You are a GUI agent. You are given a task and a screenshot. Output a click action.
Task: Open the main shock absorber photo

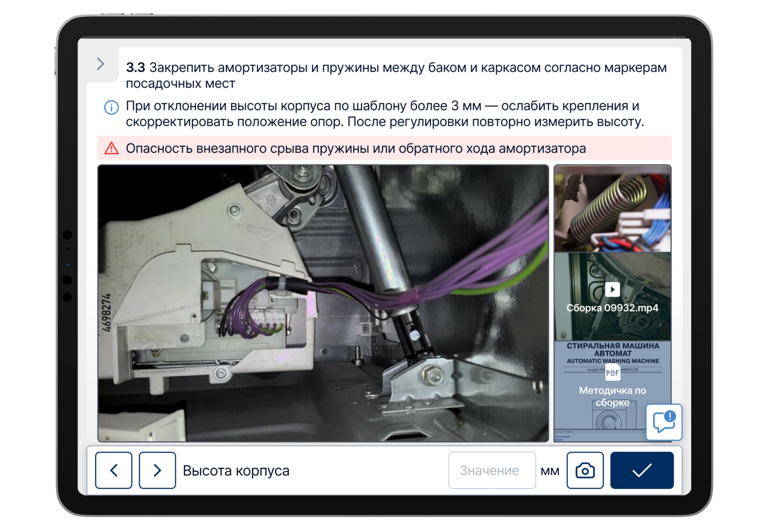323,303
